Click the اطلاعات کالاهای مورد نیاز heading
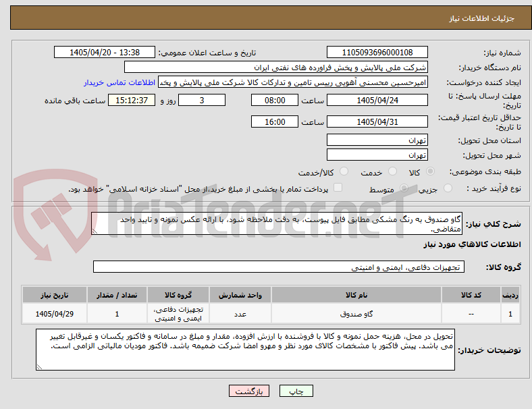Image resolution: width=532 pixels, height=409 pixels. click(472, 244)
